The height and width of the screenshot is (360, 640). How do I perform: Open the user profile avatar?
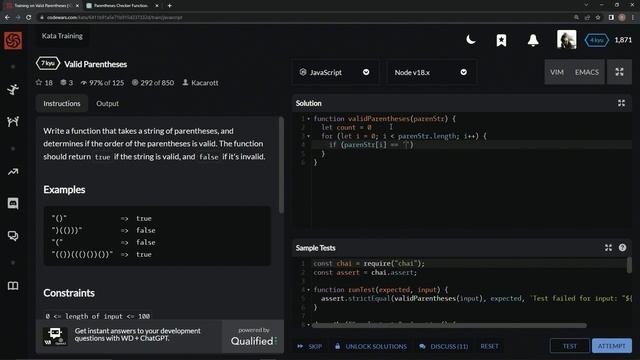click(x=567, y=40)
